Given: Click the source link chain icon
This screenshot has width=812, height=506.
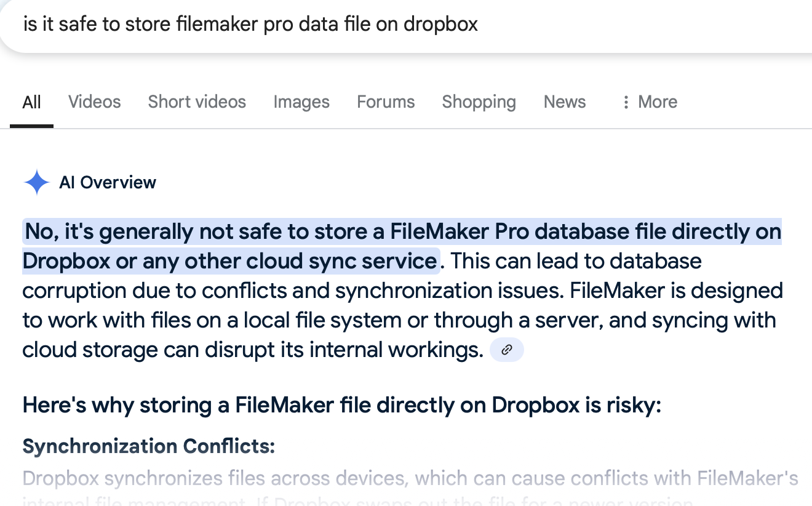Looking at the screenshot, I should (506, 350).
